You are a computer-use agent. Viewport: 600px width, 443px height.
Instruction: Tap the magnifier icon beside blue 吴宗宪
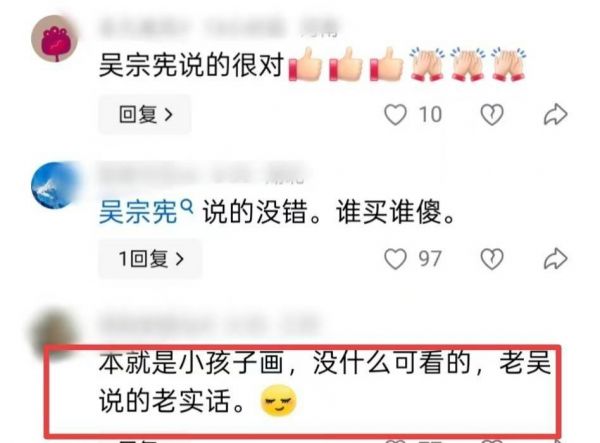pyautogui.click(x=186, y=207)
